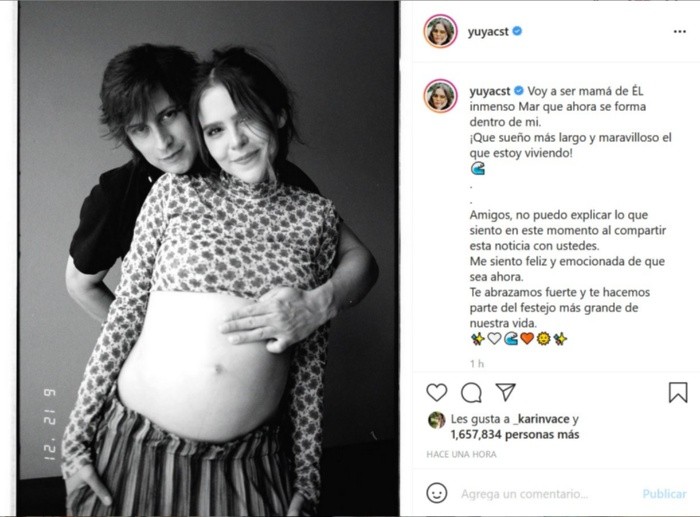Click yuyacst avatar beside the caption
Viewport: 700px width, 517px height.
pyautogui.click(x=440, y=96)
